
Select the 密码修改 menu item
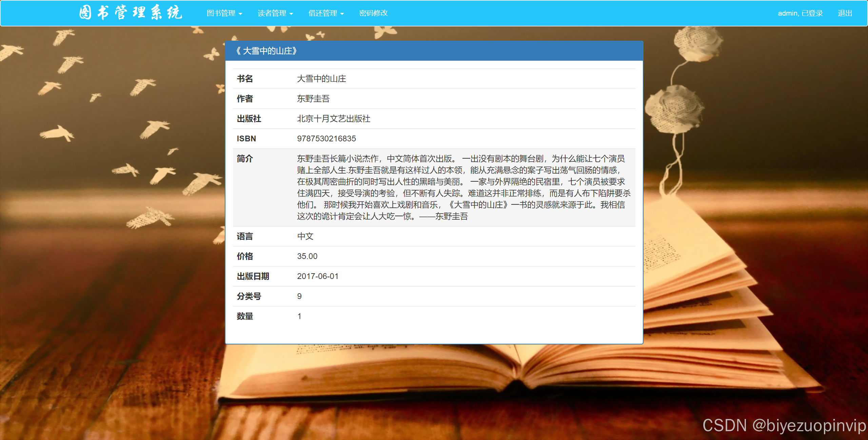click(373, 13)
